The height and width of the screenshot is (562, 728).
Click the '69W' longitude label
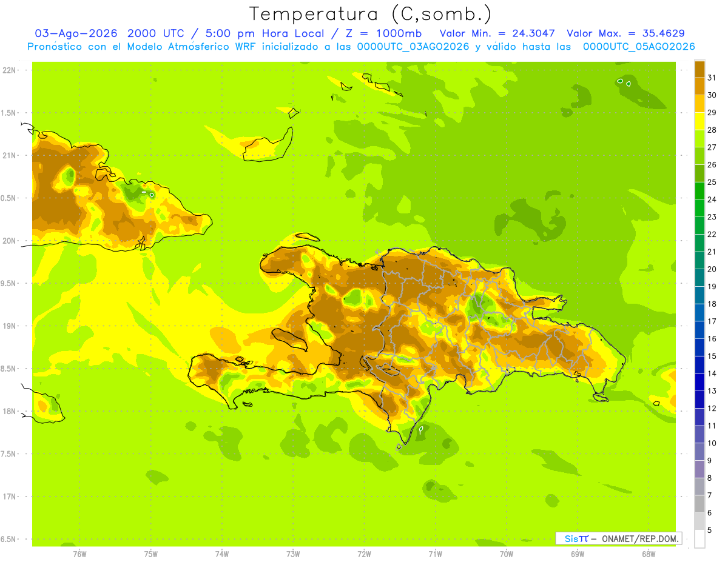(578, 554)
